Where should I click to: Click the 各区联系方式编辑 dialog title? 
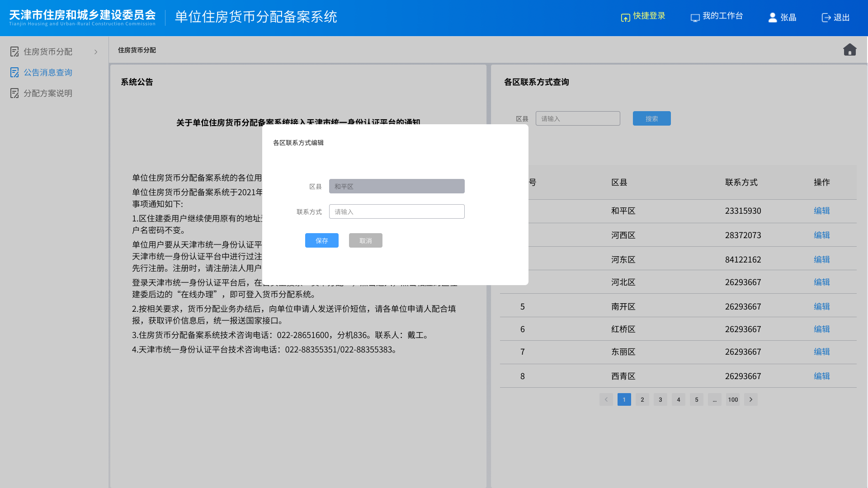tap(298, 143)
